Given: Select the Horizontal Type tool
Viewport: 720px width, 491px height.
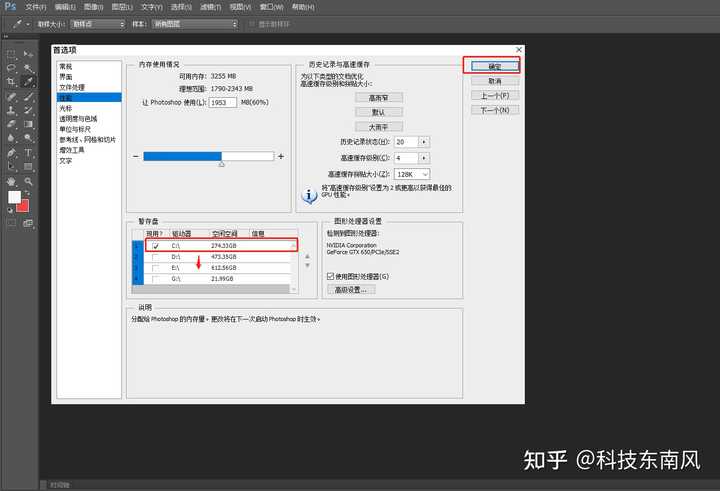Looking at the screenshot, I should (28, 152).
